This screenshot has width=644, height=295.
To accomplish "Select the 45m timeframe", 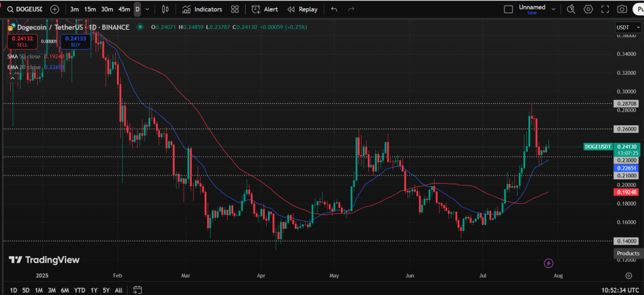I will [124, 9].
